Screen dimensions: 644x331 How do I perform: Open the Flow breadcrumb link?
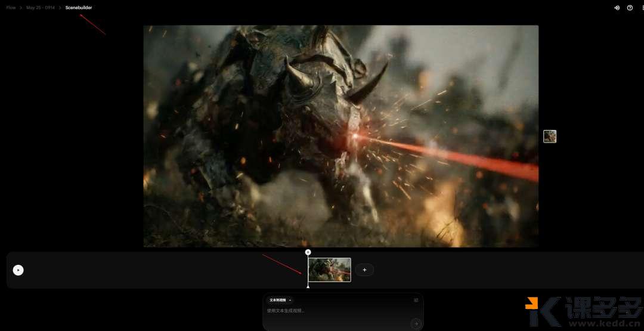coord(11,7)
